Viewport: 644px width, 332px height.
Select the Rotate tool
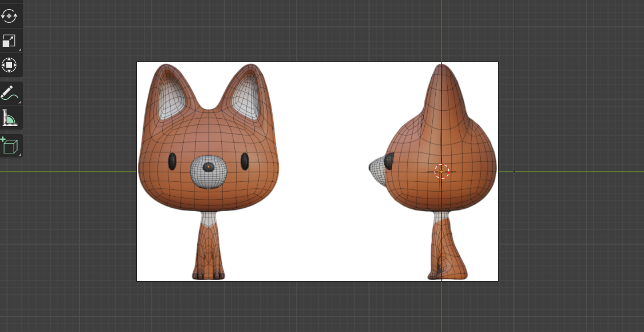point(10,15)
